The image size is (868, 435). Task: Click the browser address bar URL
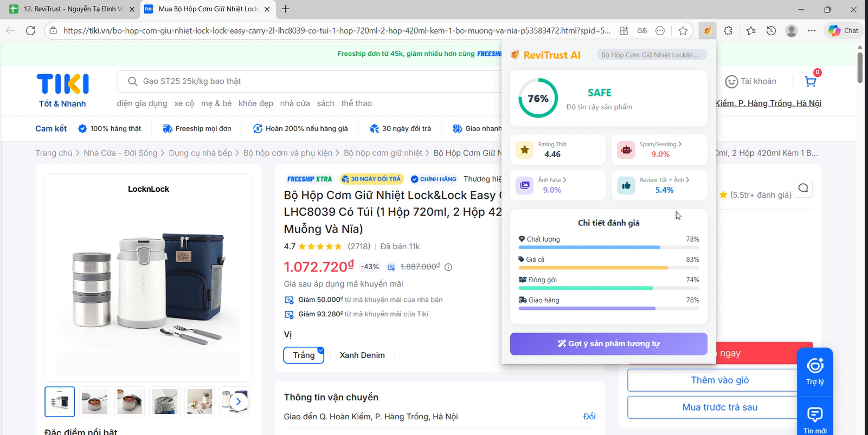336,31
